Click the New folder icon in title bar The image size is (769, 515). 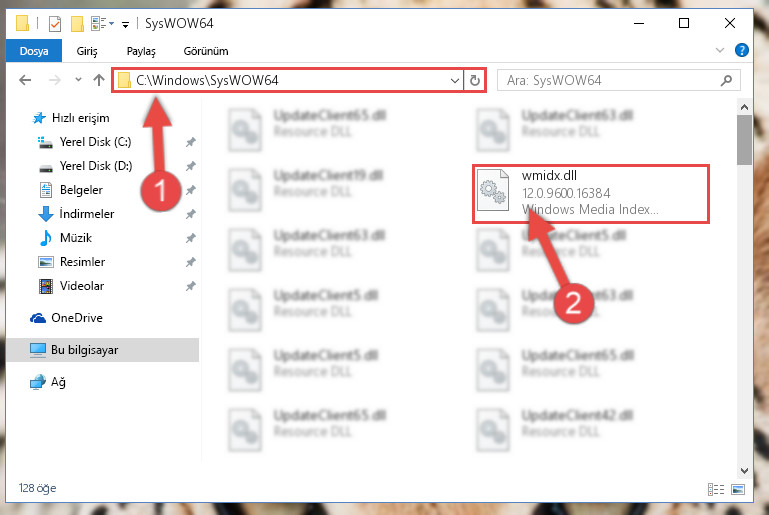click(77, 23)
